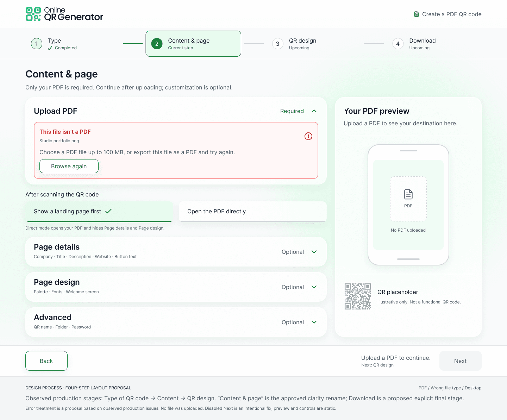Select Show a landing page first option

click(99, 212)
